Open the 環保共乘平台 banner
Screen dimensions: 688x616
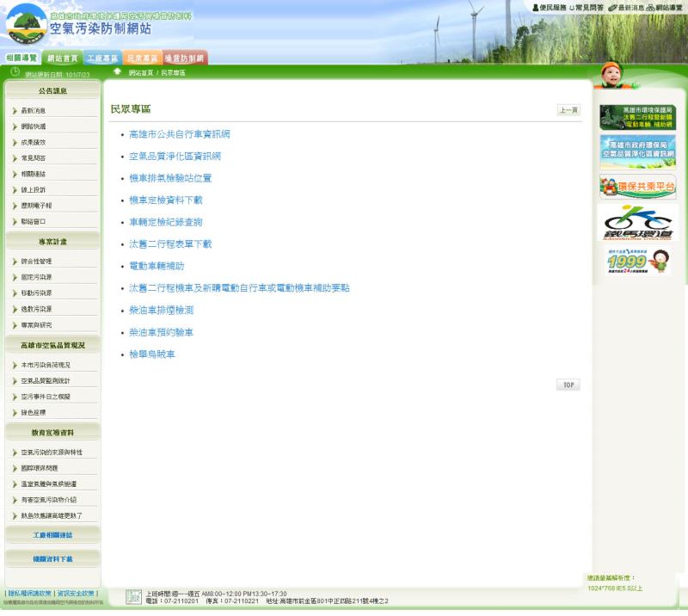[x=637, y=187]
